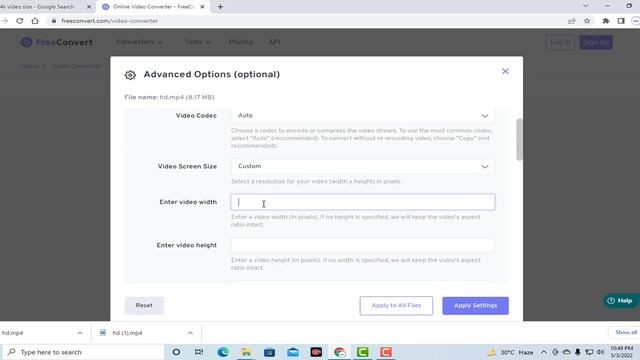Click the address bar URL
This screenshot has width=640, height=360.
[109, 21]
